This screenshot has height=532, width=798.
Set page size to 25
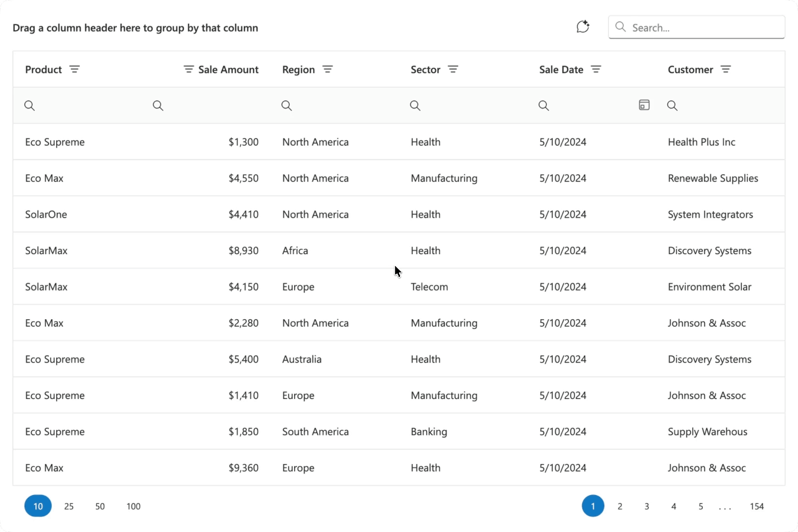coord(69,506)
